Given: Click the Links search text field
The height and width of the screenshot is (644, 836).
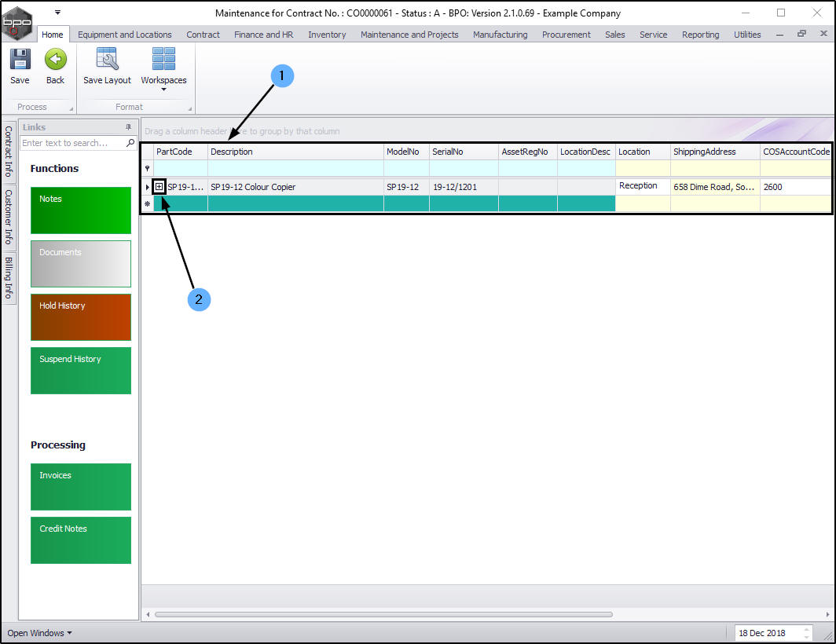Looking at the screenshot, I should click(72, 143).
